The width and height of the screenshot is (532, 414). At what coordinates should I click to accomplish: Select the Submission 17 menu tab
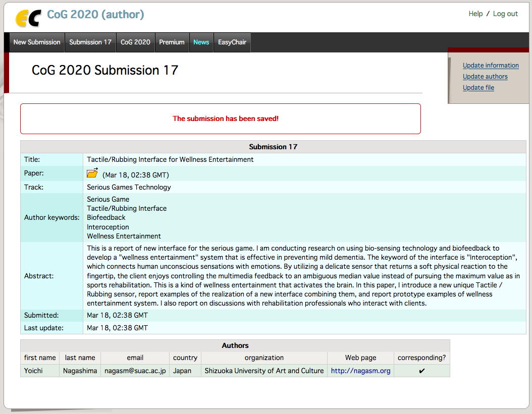point(90,42)
